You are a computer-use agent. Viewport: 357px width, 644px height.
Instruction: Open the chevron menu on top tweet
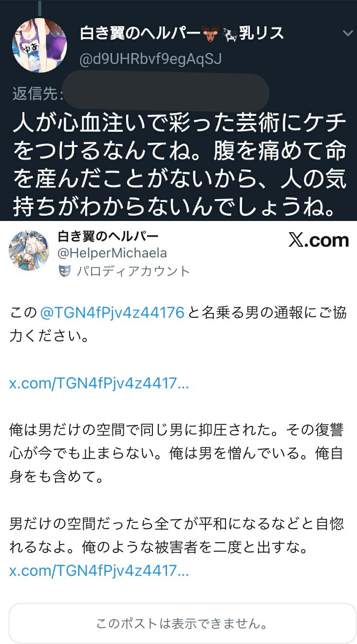pos(348,34)
